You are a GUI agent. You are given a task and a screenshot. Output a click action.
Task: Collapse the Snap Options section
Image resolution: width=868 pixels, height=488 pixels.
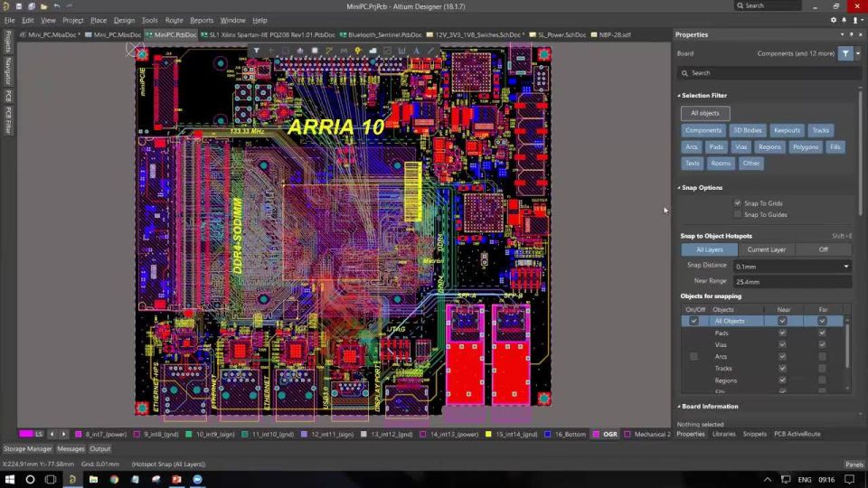coord(679,188)
